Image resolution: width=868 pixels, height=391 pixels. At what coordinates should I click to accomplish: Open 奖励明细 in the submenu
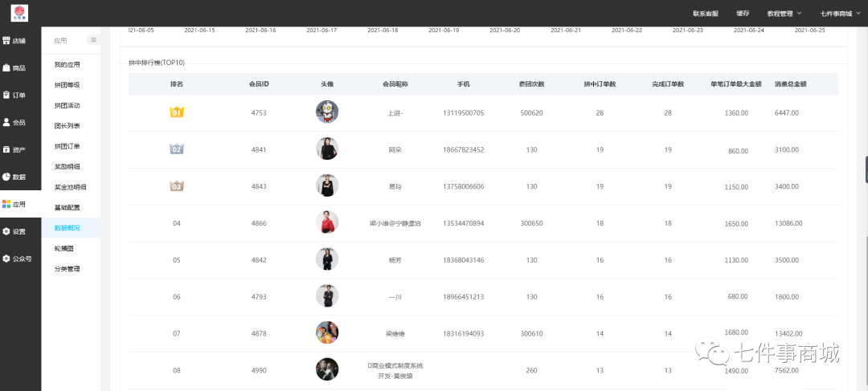coord(67,166)
